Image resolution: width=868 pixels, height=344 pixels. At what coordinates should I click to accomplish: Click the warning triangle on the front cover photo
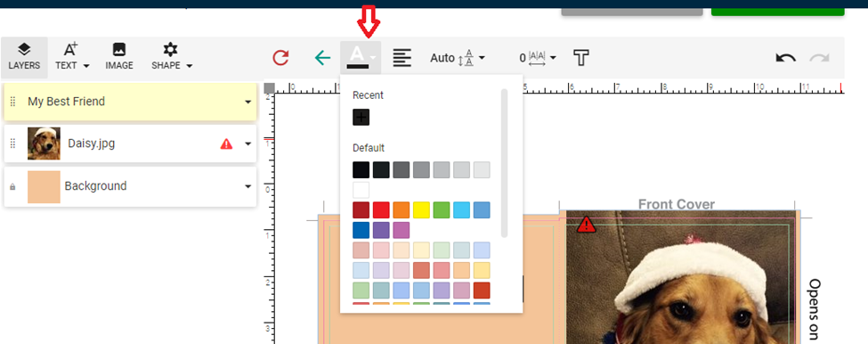pos(586,225)
